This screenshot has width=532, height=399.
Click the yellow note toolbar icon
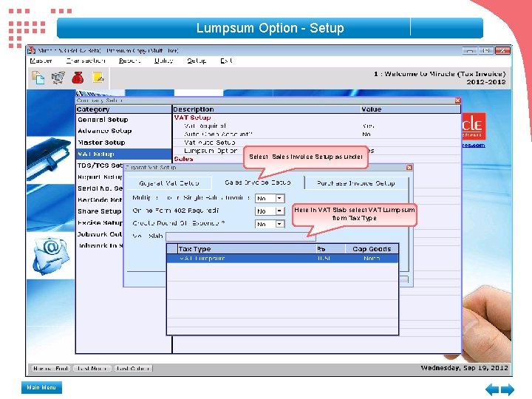[98, 78]
